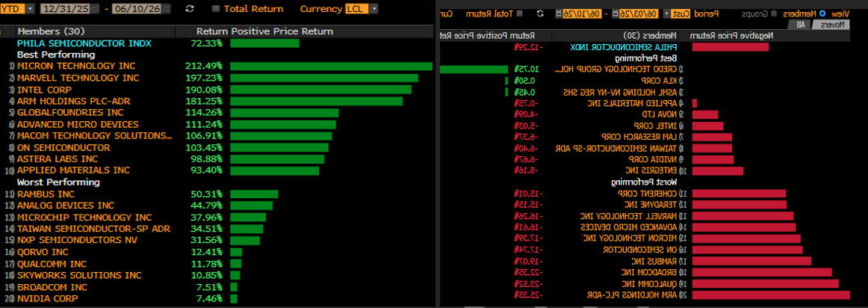Image resolution: width=868 pixels, height=308 pixels.
Task: Toggle Total Return checkbox in mirrored Cust-period panel
Action: [518, 13]
